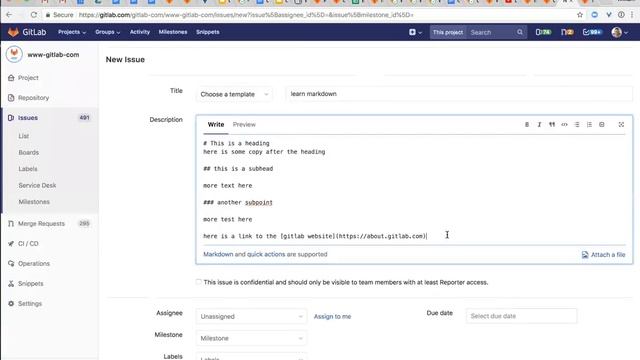Click the This project search scope
640x360 pixels.
(448, 32)
